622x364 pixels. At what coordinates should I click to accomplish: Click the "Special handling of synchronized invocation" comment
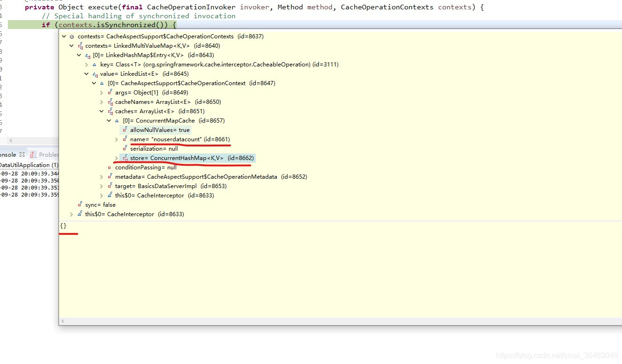(x=139, y=16)
